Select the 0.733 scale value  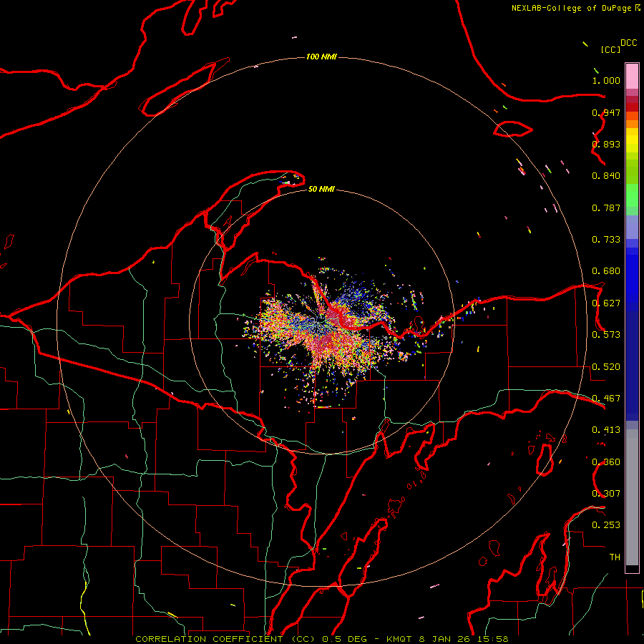click(x=606, y=240)
